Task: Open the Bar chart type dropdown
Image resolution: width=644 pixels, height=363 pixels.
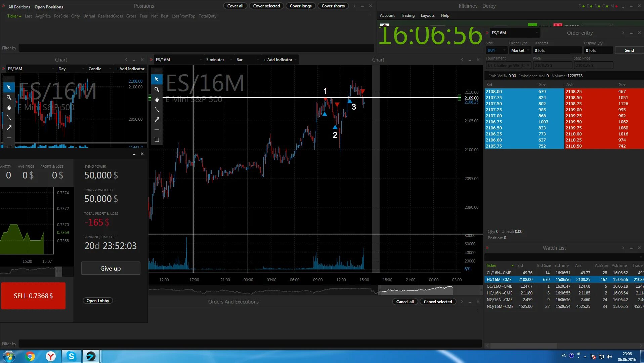Action: pos(248,60)
